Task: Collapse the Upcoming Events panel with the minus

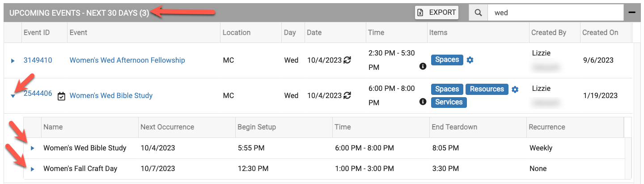Action: tap(632, 13)
